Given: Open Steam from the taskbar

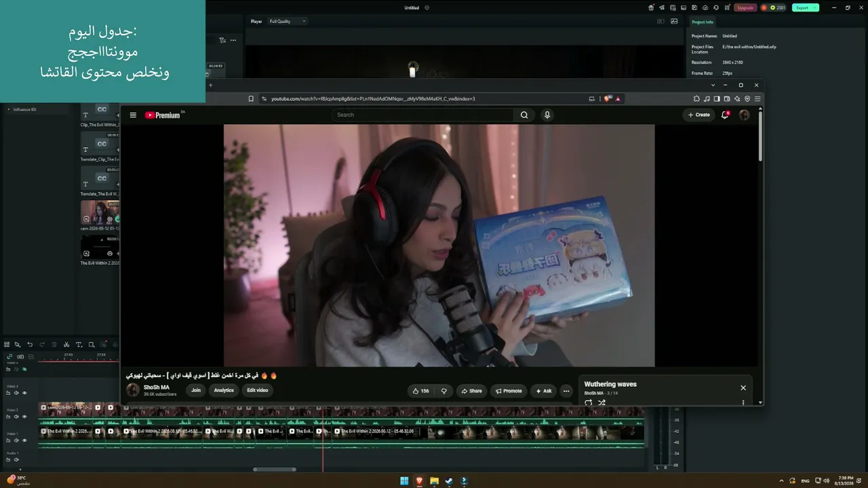Looking at the screenshot, I should 449,481.
